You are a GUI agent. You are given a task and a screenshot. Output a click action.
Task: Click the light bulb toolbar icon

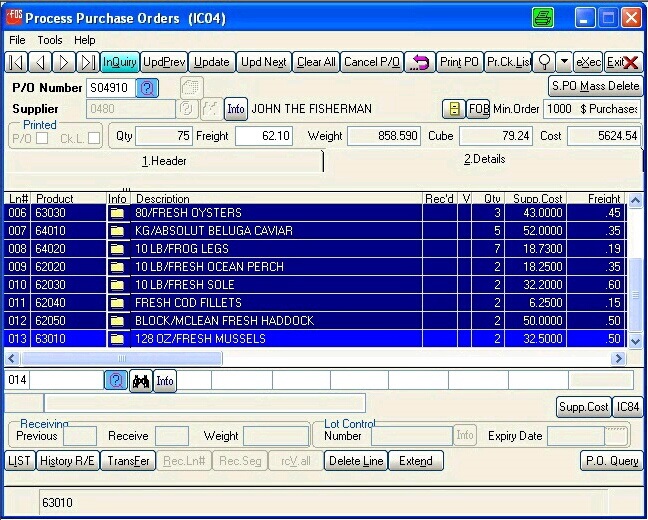tap(544, 62)
